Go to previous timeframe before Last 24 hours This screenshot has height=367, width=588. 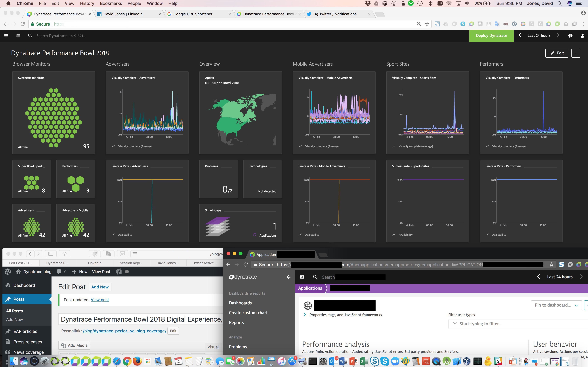pos(520,35)
